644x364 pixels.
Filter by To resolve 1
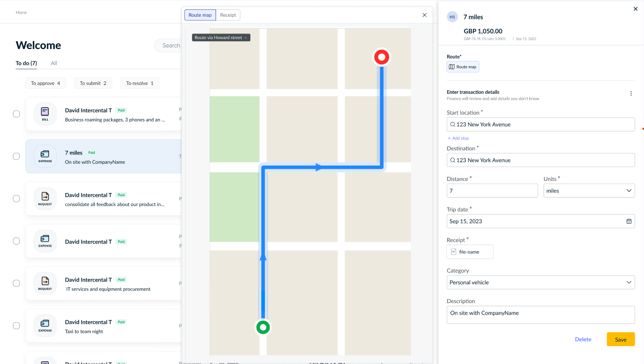coord(140,83)
